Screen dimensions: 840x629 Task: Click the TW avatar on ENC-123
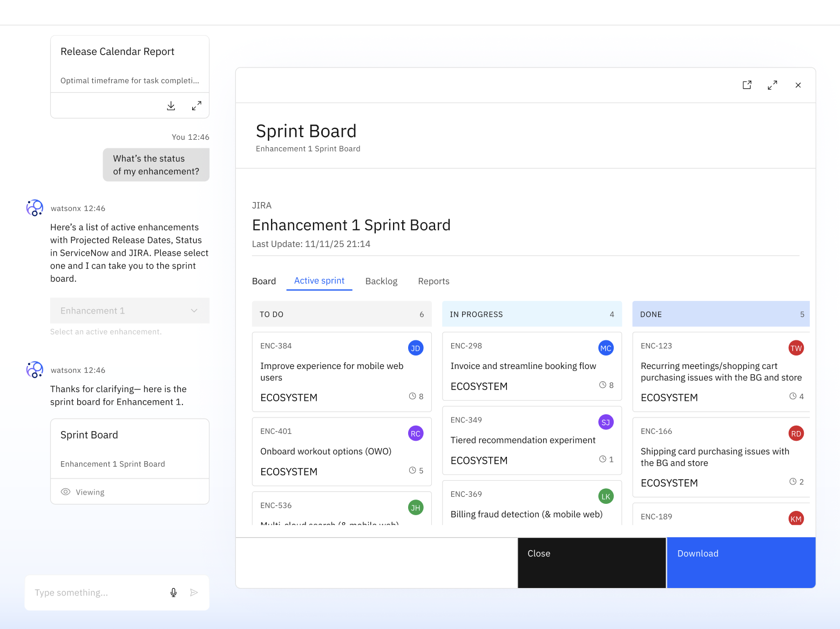796,348
